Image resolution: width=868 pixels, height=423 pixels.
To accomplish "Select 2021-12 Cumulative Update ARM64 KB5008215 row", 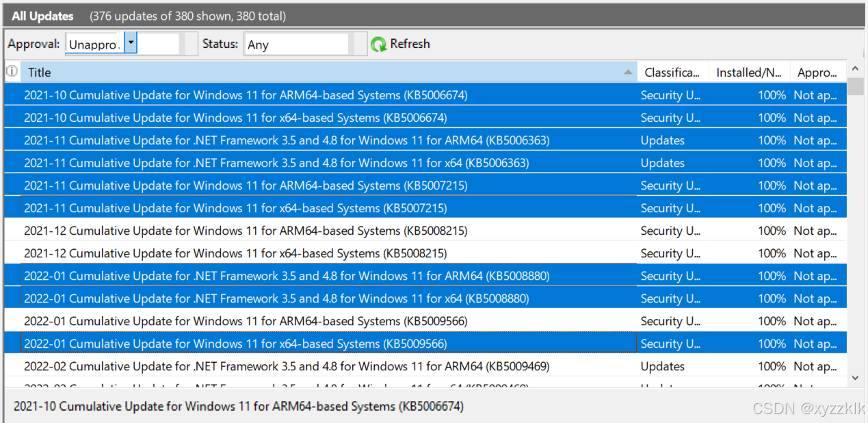I will [425, 231].
